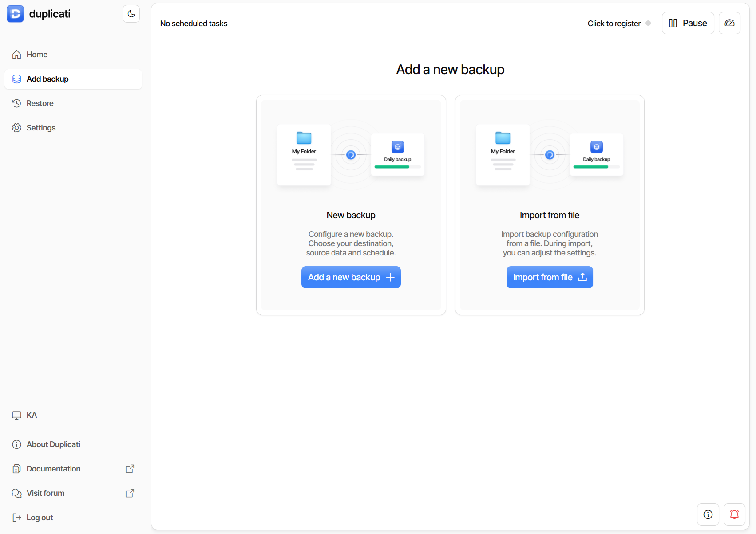Viewport: 756px width, 534px height.
Task: Select the Restore history icon
Action: pyautogui.click(x=16, y=103)
